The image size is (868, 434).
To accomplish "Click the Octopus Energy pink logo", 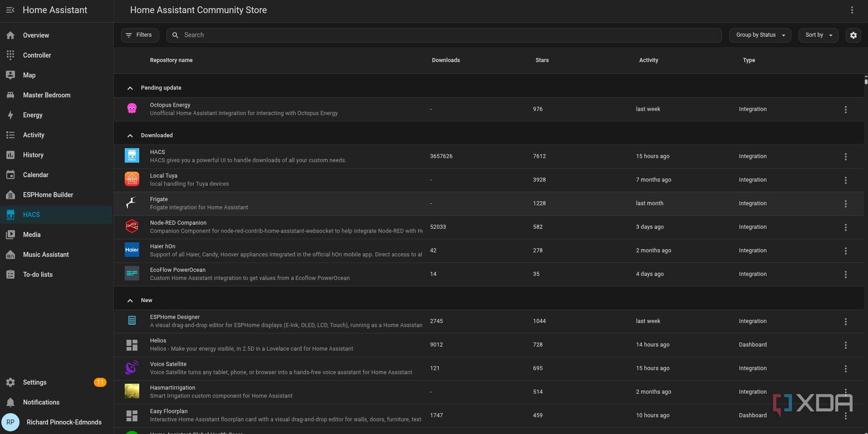I will pyautogui.click(x=132, y=109).
